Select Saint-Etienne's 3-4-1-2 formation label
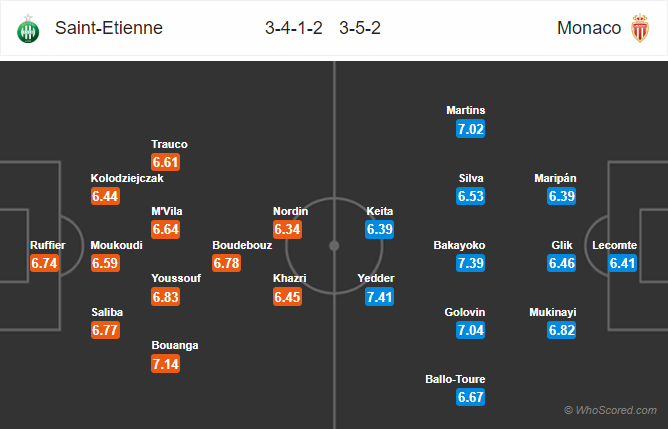 coord(296,28)
